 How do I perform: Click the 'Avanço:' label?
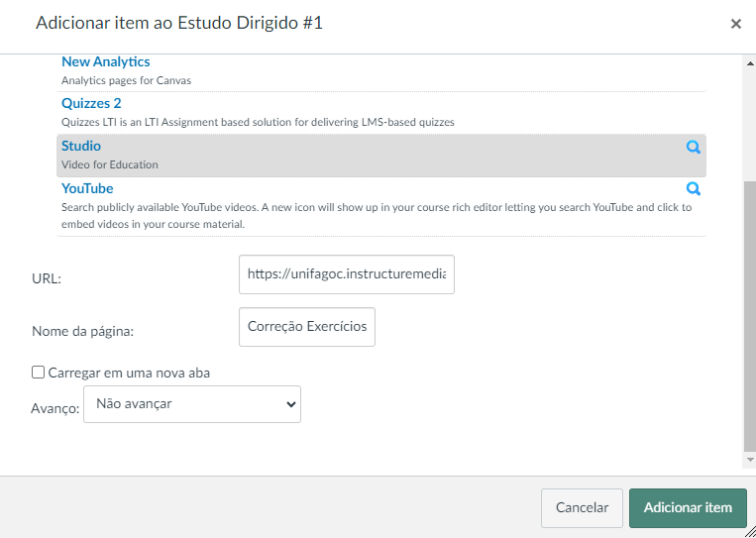coord(55,408)
